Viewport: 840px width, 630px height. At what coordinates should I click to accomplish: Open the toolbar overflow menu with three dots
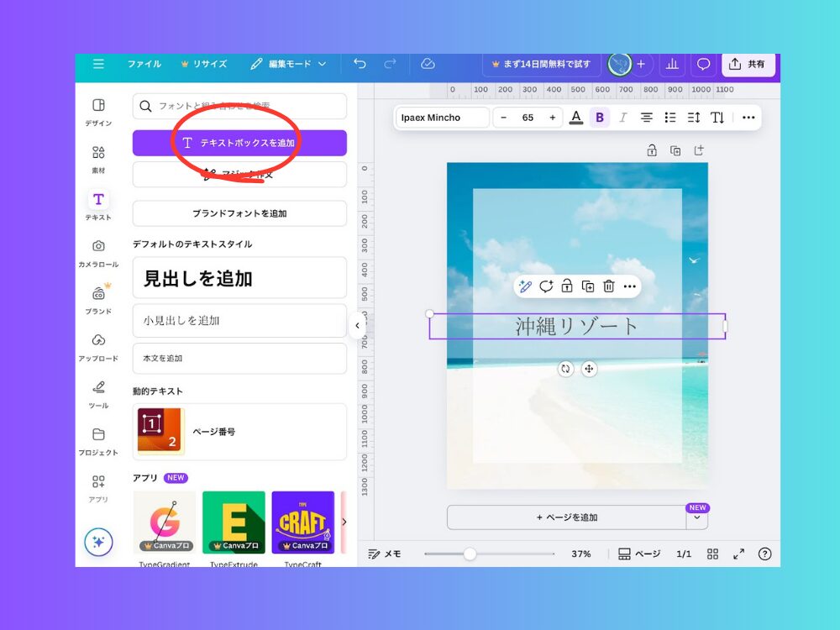pyautogui.click(x=748, y=118)
